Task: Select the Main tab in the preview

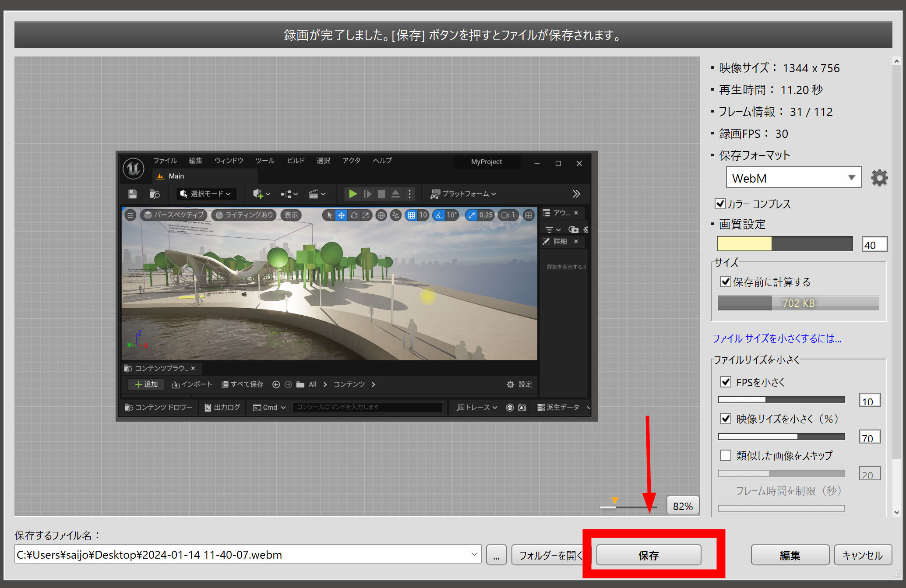Action: pos(176,176)
